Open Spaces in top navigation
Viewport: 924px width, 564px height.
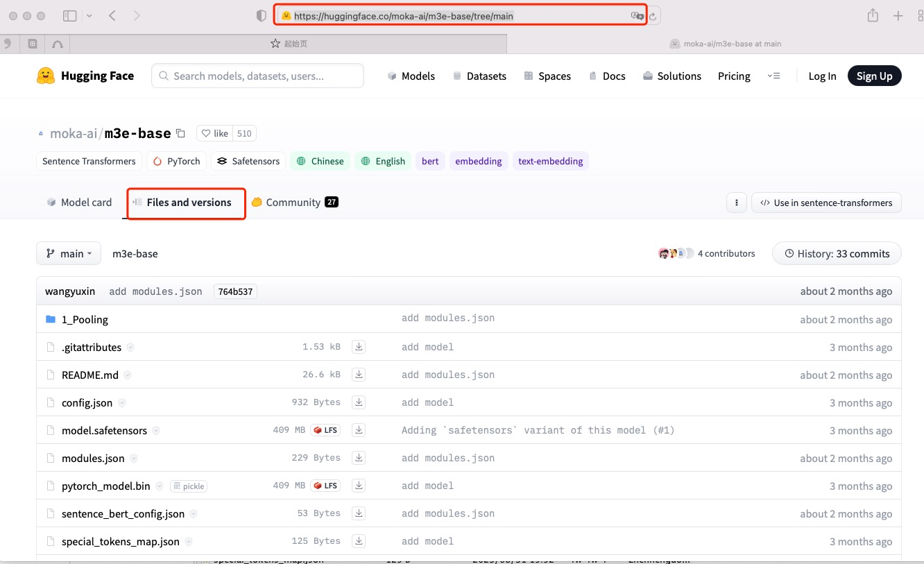547,76
